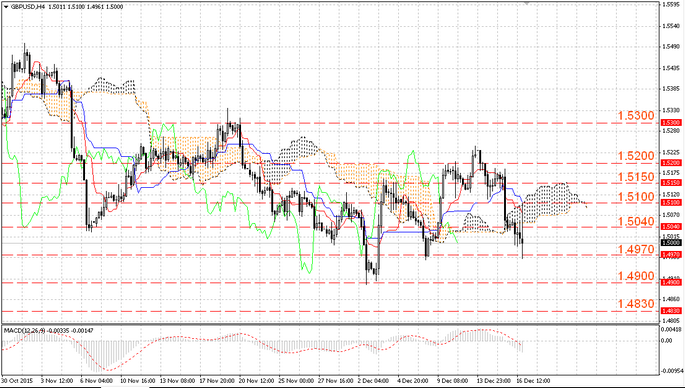The width and height of the screenshot is (685, 388).
Task: Open the chart menu arrow beside GBPUSD,H4
Action: point(6,7)
